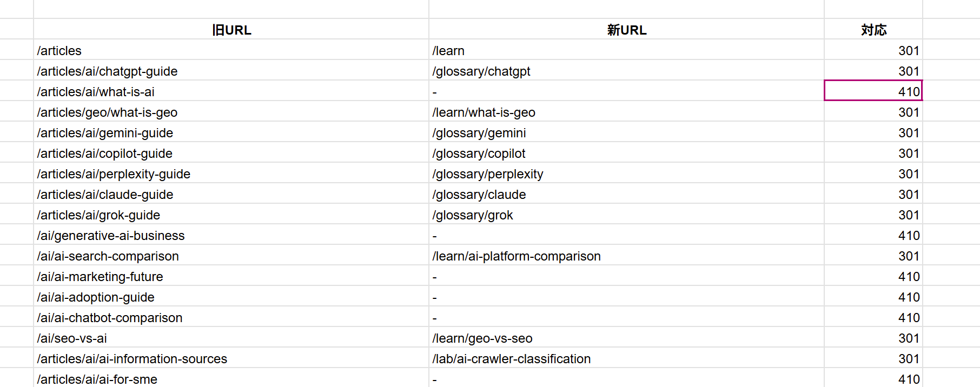Image resolution: width=980 pixels, height=387 pixels.
Task: Select the /glossary/grok cell
Action: pyautogui.click(x=626, y=215)
